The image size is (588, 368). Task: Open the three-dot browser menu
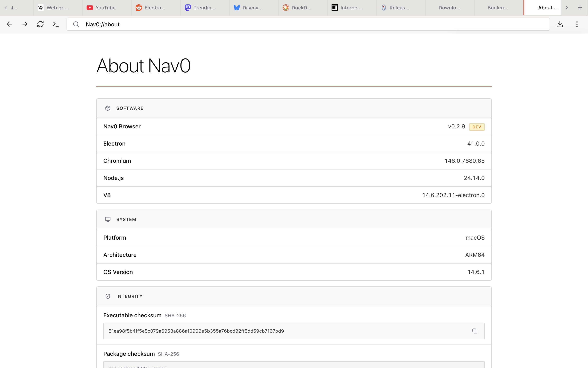[577, 24]
